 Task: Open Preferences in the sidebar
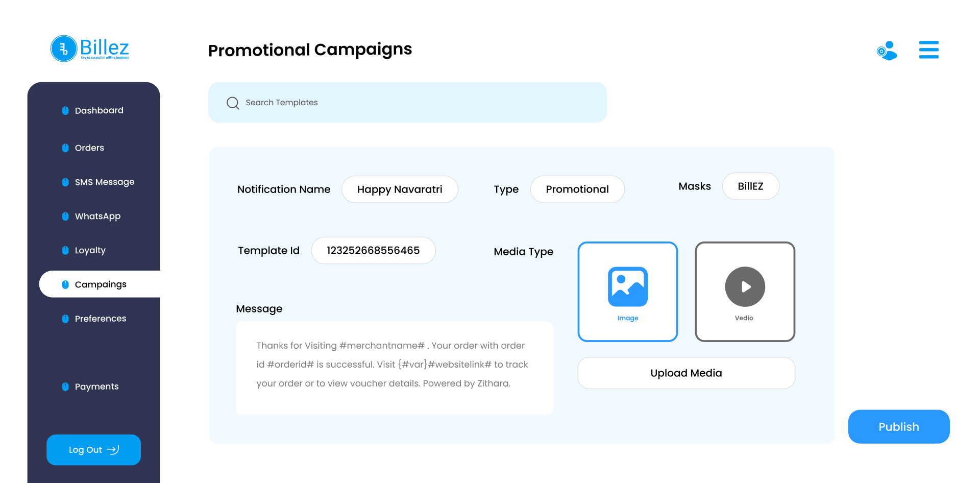[100, 319]
